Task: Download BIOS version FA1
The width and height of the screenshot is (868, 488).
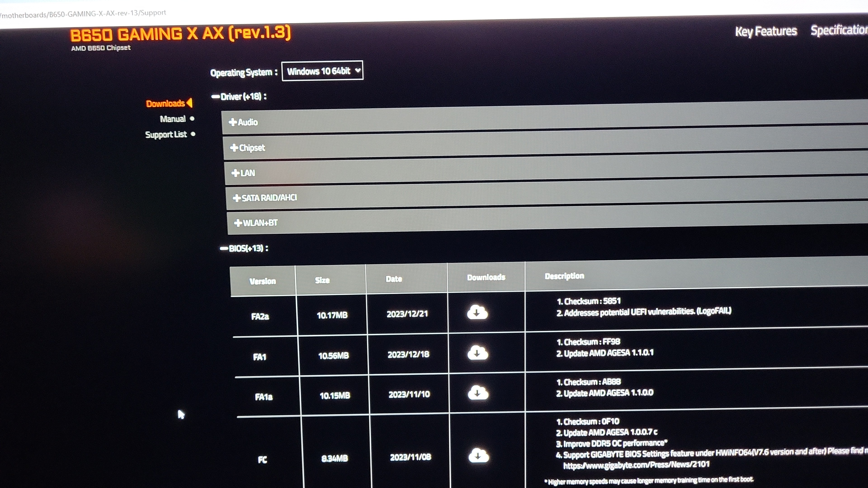Action: tap(477, 353)
